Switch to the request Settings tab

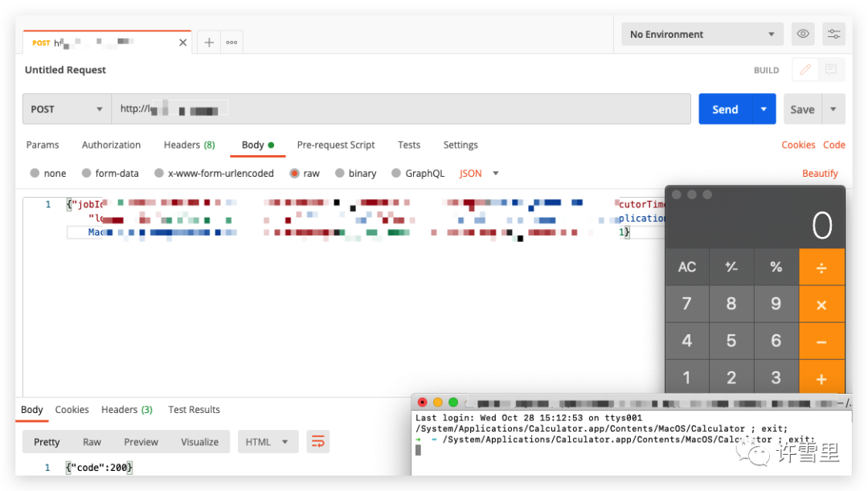pos(461,145)
